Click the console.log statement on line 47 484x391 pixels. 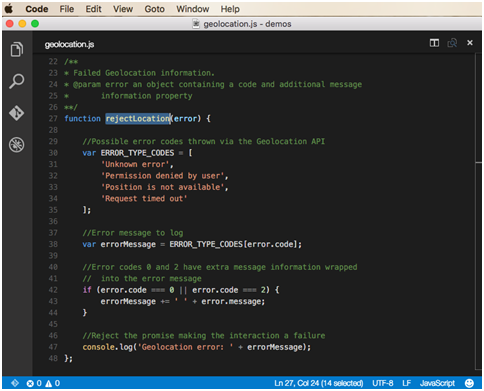point(196,347)
